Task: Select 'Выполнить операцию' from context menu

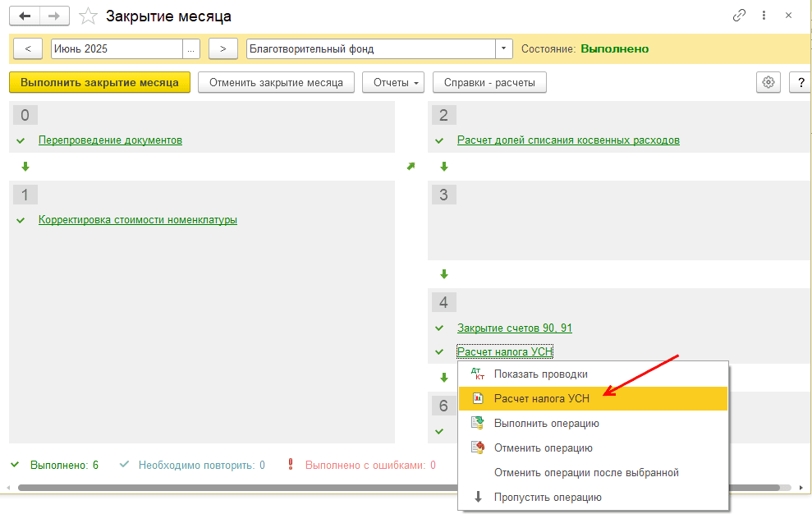Action: click(546, 424)
